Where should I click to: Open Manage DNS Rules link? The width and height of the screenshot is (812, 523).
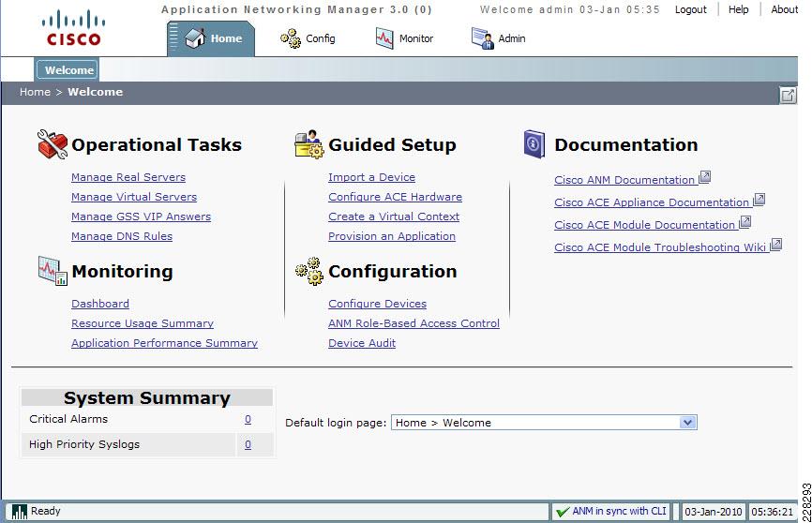122,236
